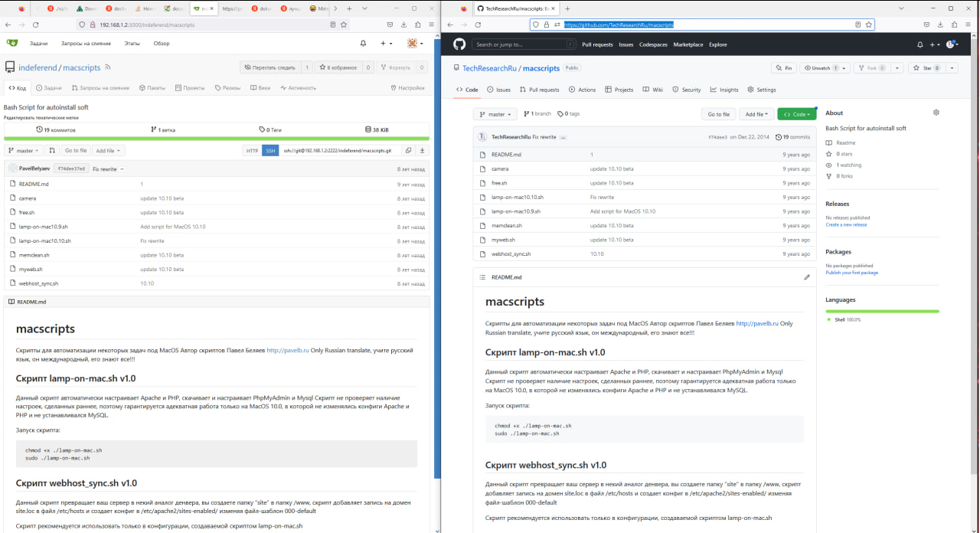Click the shield tracking protection icon in GitHub address bar
980x533 pixels.
(536, 25)
